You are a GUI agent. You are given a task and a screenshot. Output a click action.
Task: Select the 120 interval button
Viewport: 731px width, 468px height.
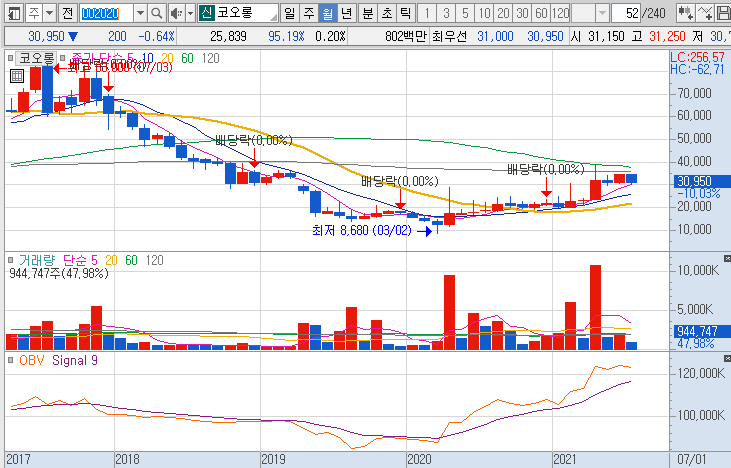pos(561,13)
